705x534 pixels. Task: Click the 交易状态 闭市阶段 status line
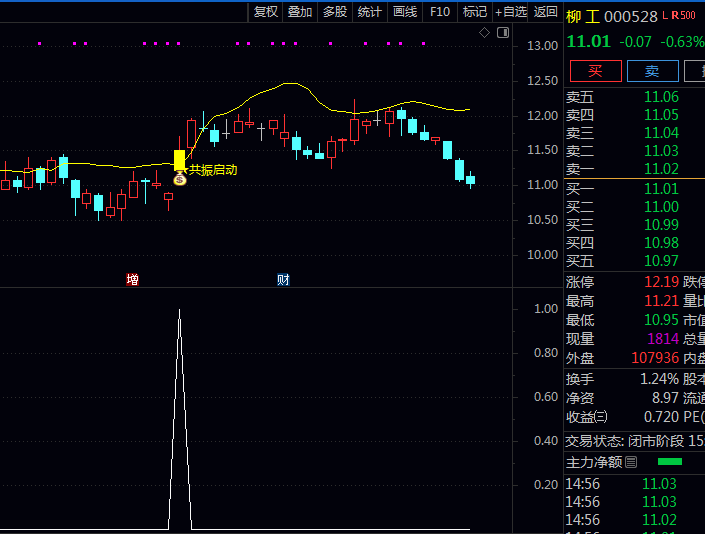[x=634, y=441]
